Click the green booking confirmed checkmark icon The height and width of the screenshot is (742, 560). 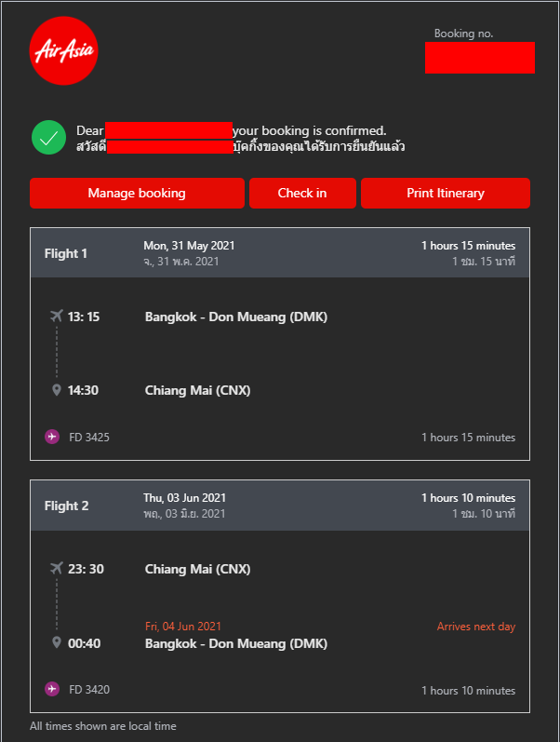pos(48,137)
